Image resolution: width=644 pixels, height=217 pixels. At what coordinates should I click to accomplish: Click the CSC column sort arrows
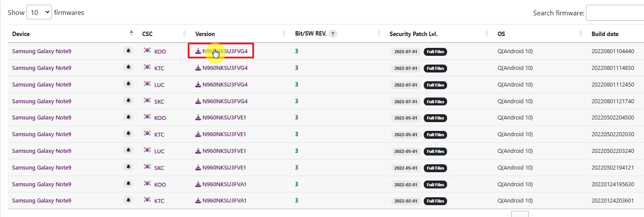coord(185,33)
